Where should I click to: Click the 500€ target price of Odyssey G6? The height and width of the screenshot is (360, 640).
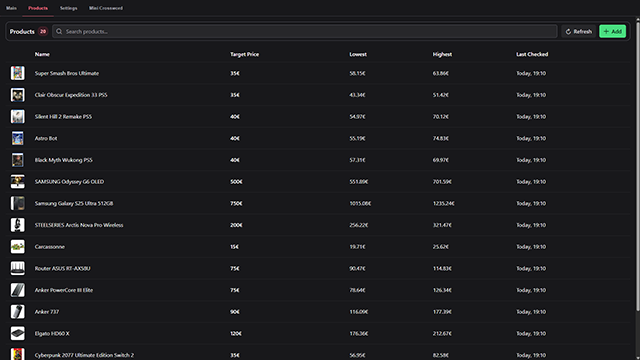coord(236,182)
